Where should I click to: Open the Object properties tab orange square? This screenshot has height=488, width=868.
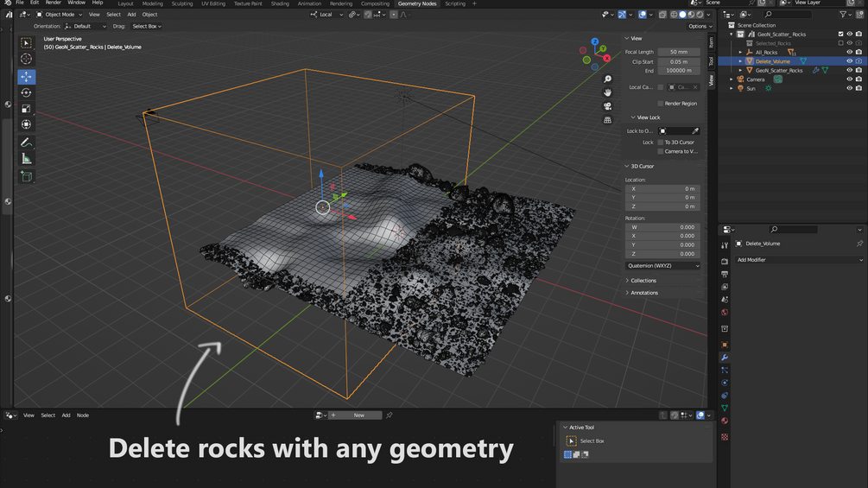[724, 345]
